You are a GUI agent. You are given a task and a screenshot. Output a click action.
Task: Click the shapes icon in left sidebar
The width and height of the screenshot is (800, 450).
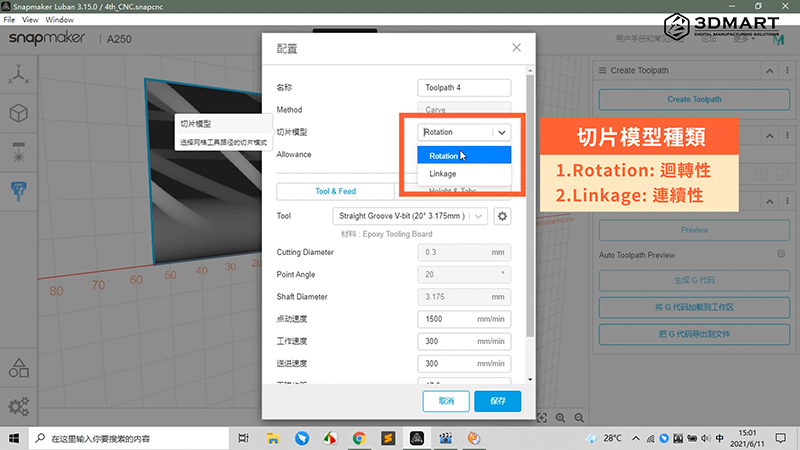(19, 368)
